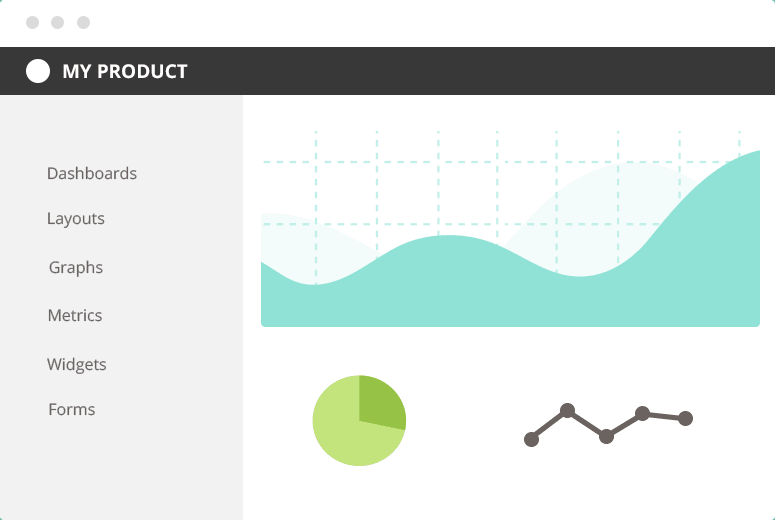Click the middle gray window dot
This screenshot has width=775, height=520.
click(58, 23)
